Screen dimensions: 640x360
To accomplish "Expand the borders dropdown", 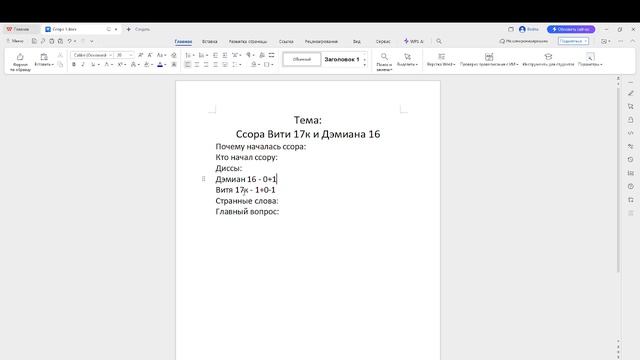I will click(x=273, y=64).
